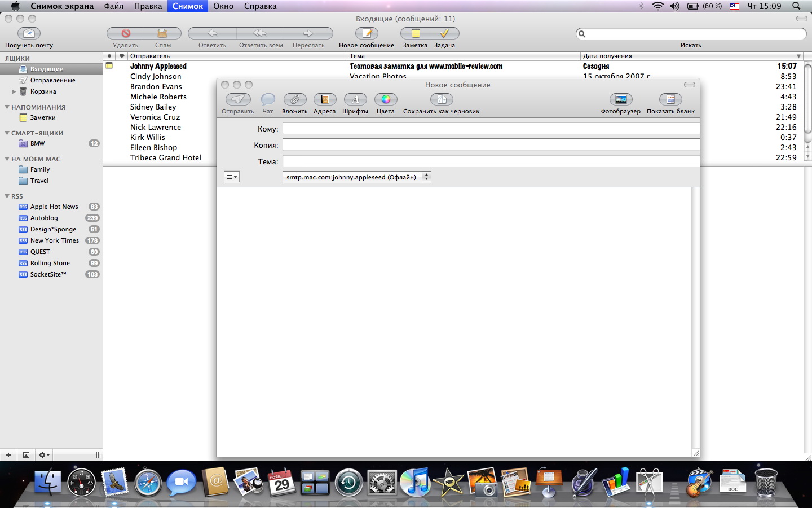Open the Trash in the Dock
Viewport: 812px width, 508px height.
click(766, 483)
